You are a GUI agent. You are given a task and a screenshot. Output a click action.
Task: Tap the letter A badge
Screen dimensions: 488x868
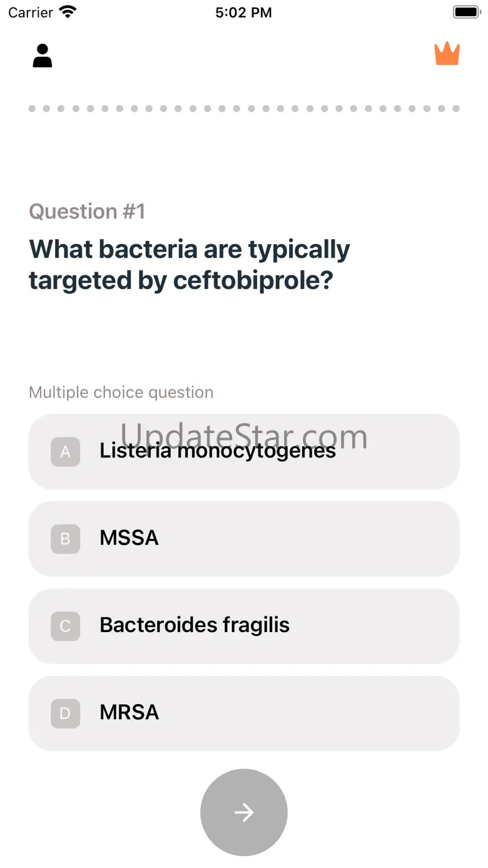point(65,451)
